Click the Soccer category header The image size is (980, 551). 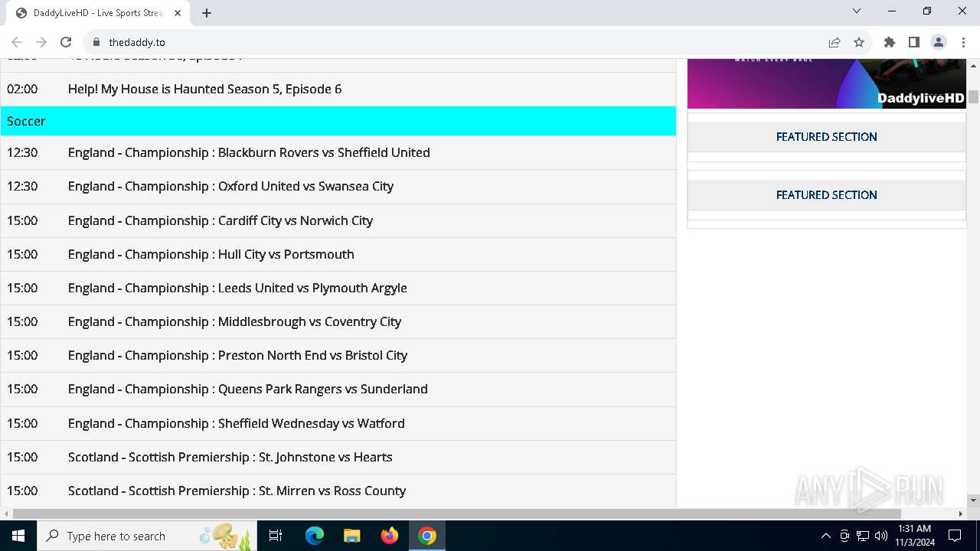click(x=338, y=121)
